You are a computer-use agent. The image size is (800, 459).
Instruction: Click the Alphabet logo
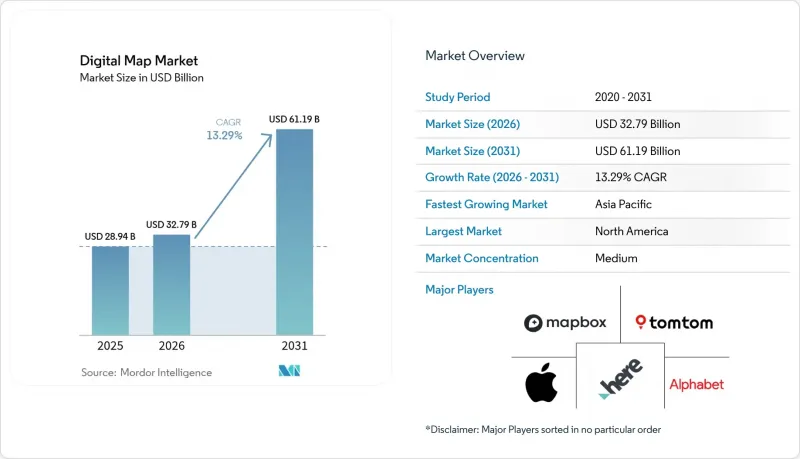696,384
